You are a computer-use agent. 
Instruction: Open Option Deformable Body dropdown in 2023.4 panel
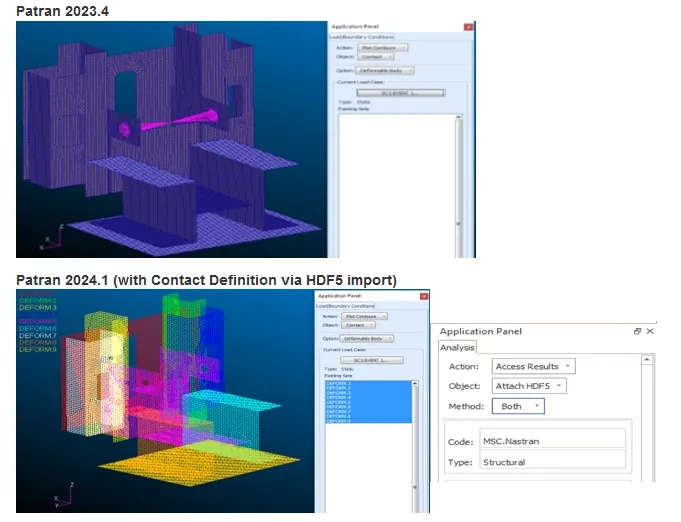click(385, 70)
